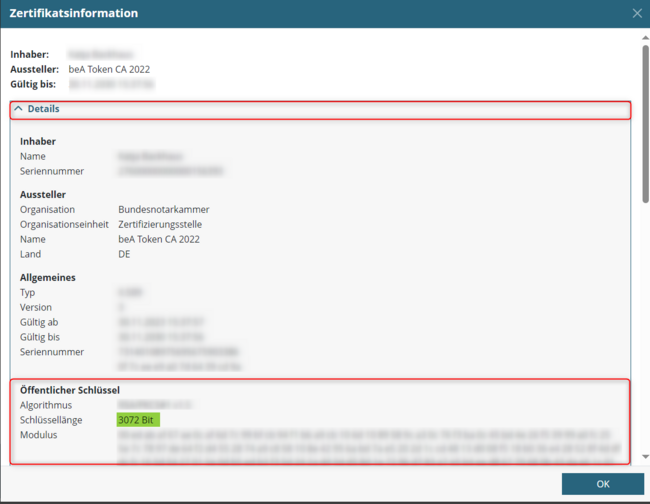The width and height of the screenshot is (650, 504).
Task: Click the Algorithmus label
Action: point(48,405)
